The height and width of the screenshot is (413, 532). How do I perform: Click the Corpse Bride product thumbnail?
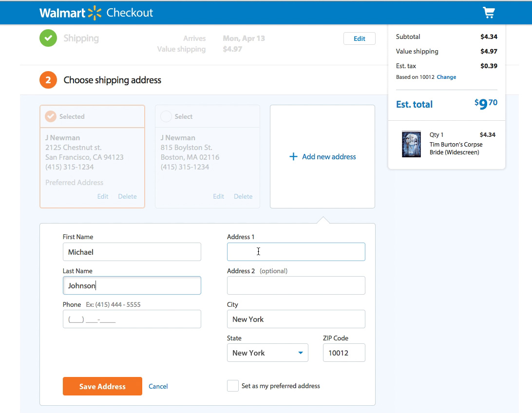[x=411, y=144]
